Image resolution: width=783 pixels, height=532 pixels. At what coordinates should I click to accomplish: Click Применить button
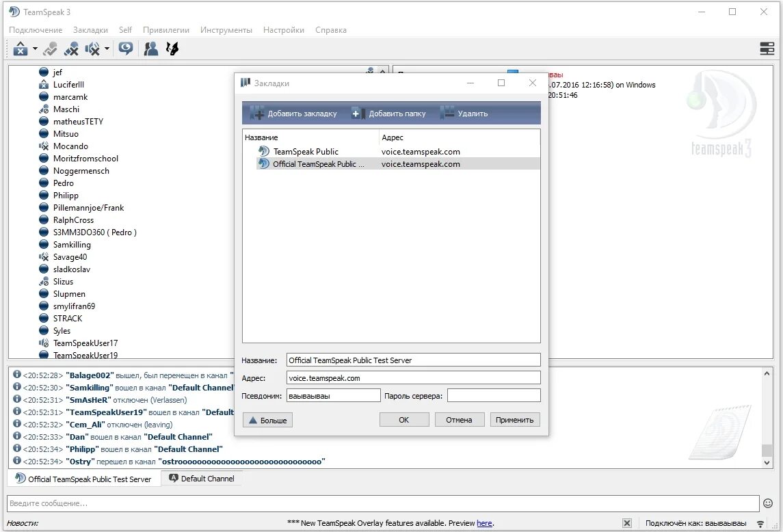pyautogui.click(x=515, y=420)
